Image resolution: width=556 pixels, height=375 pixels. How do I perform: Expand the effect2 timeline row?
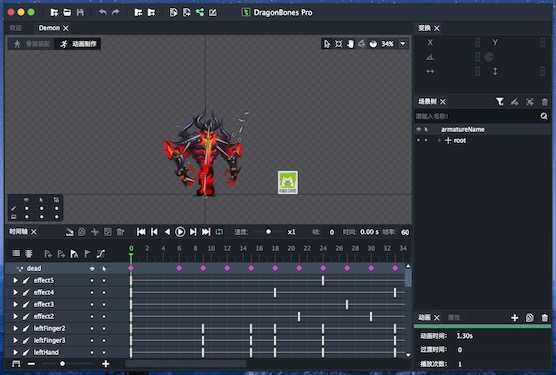[x=15, y=316]
